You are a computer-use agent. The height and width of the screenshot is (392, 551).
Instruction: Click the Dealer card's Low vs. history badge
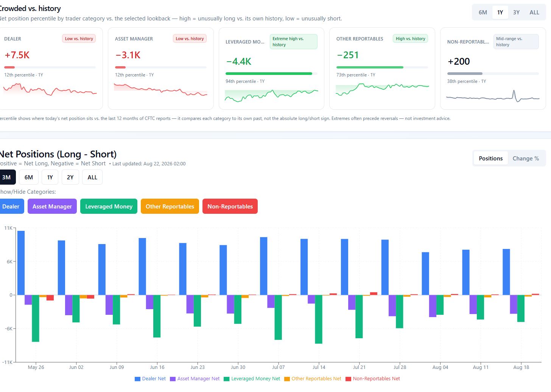(79, 39)
